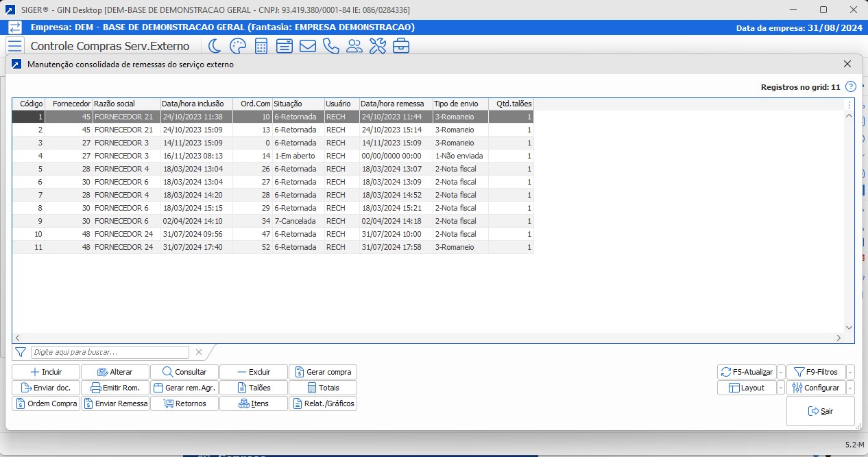Toggle dark mode with the moon icon

pos(215,46)
